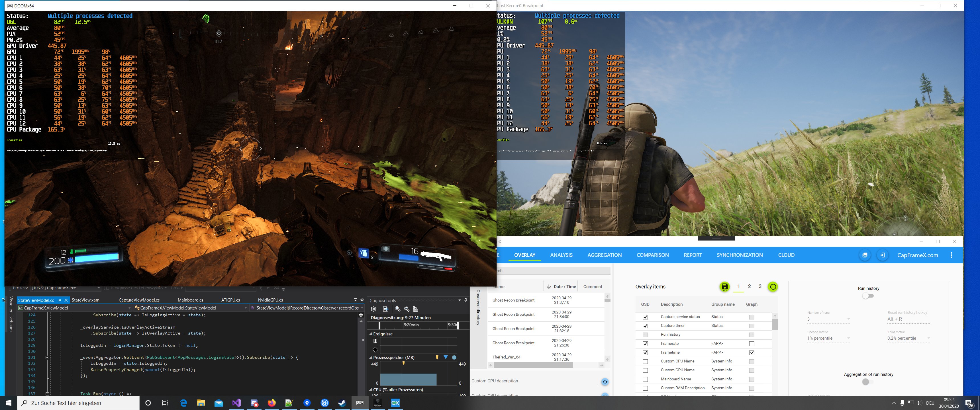Open the StateView.xaml editor tab

[x=86, y=300]
